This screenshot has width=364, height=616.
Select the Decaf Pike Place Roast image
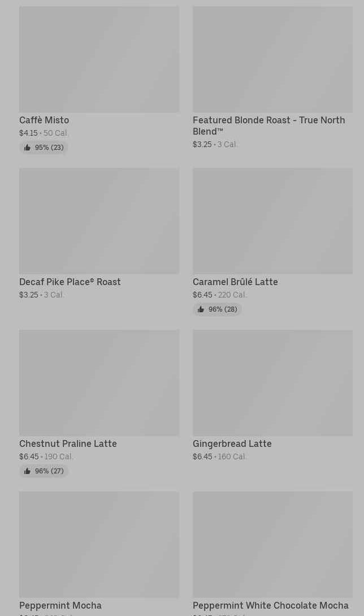click(99, 221)
